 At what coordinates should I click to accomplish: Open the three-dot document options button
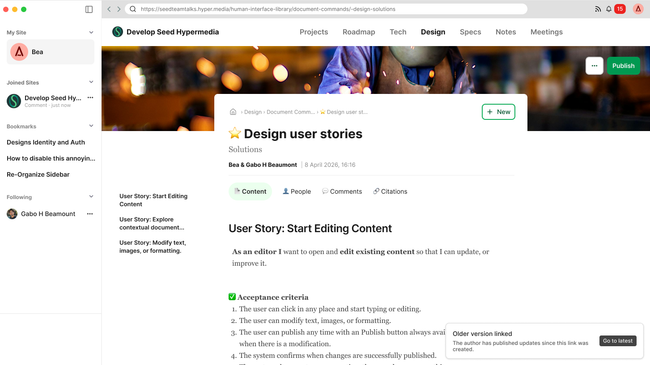click(594, 66)
